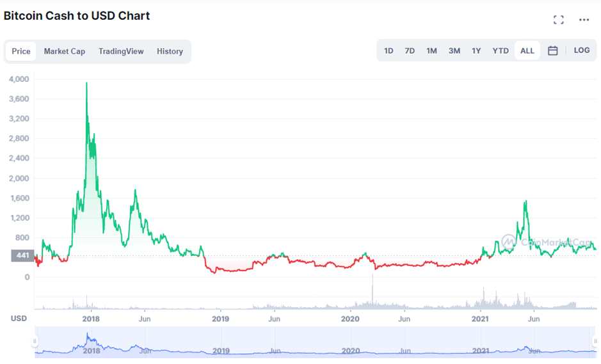Switch to the Market Cap tab
The width and height of the screenshot is (601, 364).
pyautogui.click(x=65, y=51)
